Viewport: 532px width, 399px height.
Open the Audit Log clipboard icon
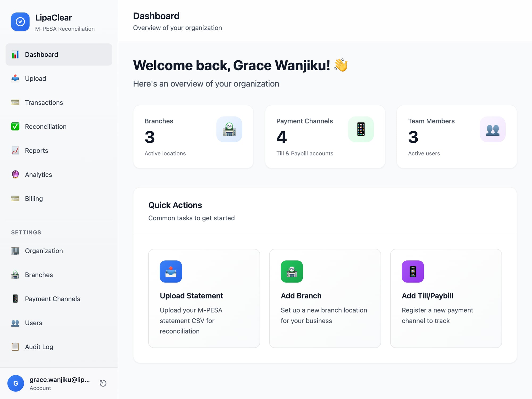point(15,347)
